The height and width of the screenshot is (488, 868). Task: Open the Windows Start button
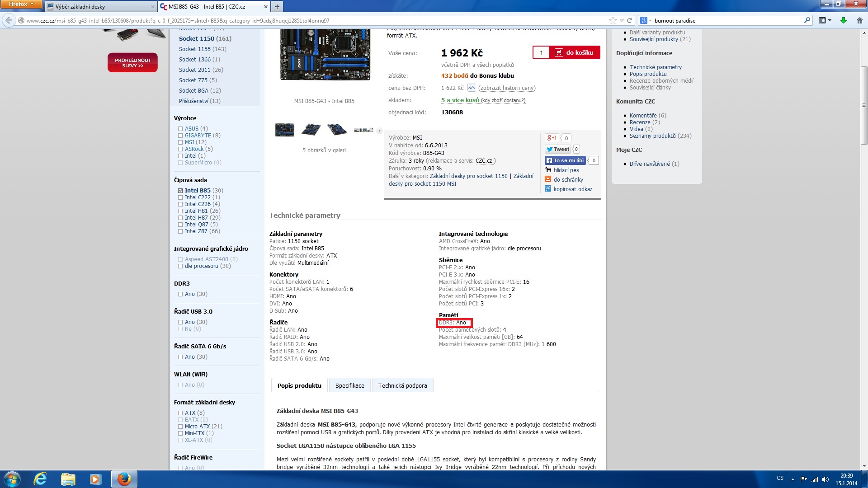tap(12, 479)
